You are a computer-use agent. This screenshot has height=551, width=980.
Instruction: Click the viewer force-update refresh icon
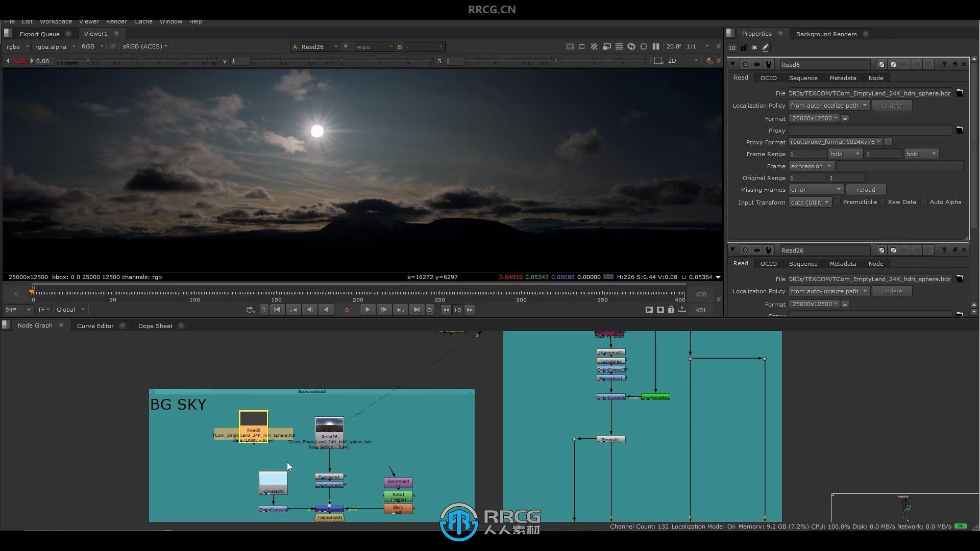point(631,46)
